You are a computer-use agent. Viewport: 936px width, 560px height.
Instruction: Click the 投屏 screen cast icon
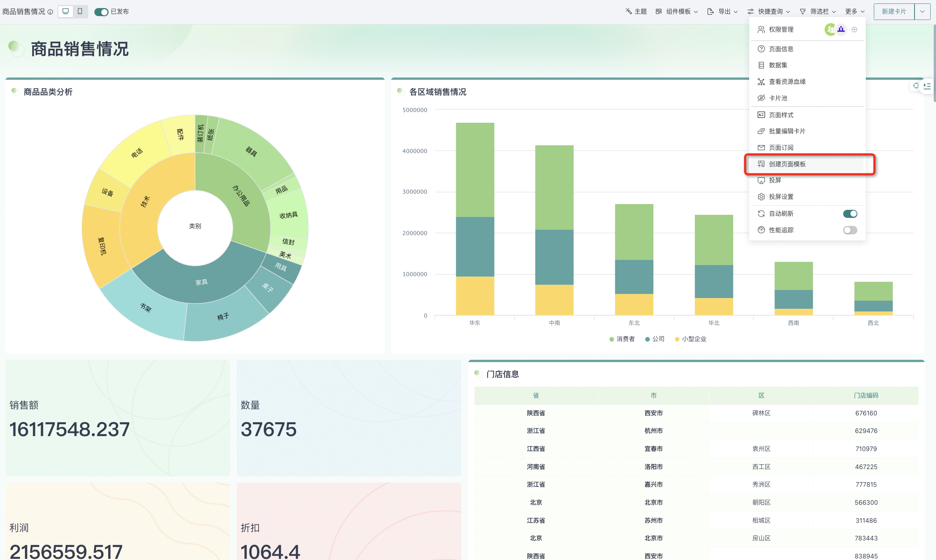(x=761, y=180)
